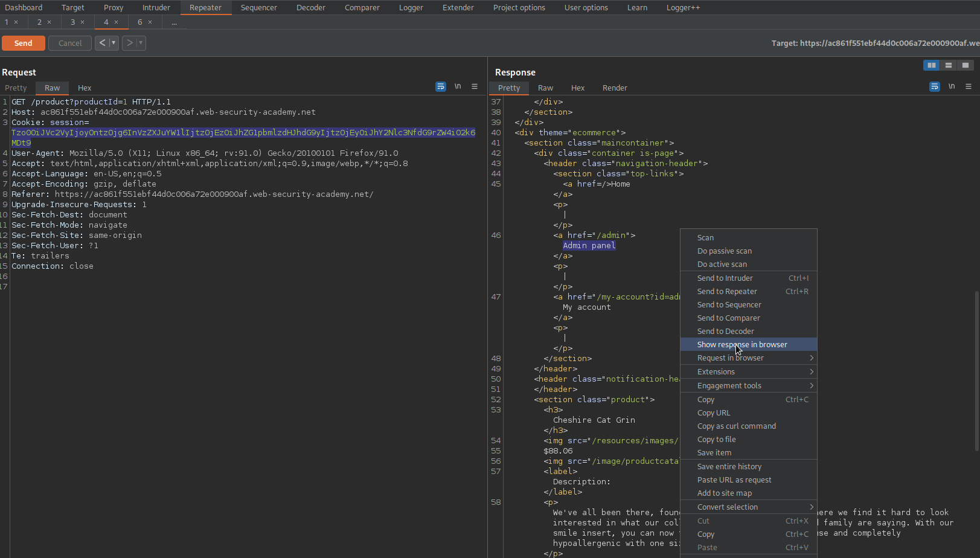Expand Extensions submenu
This screenshot has width=980, height=558.
tap(749, 372)
